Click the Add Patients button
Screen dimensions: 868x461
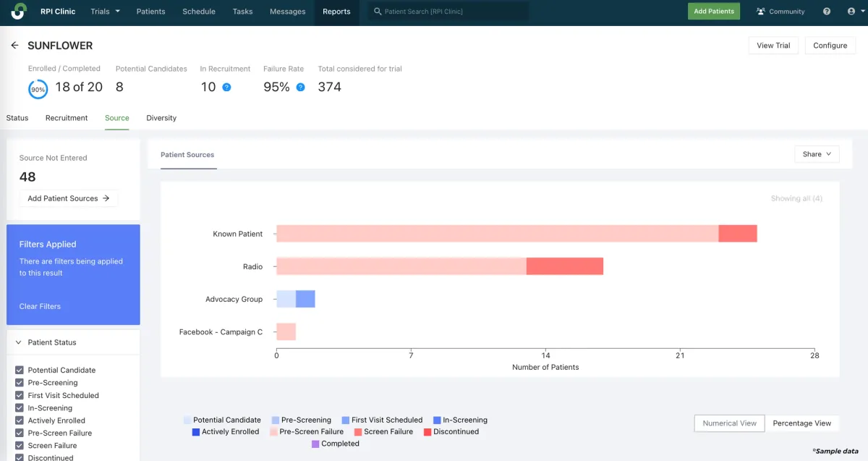click(x=713, y=12)
